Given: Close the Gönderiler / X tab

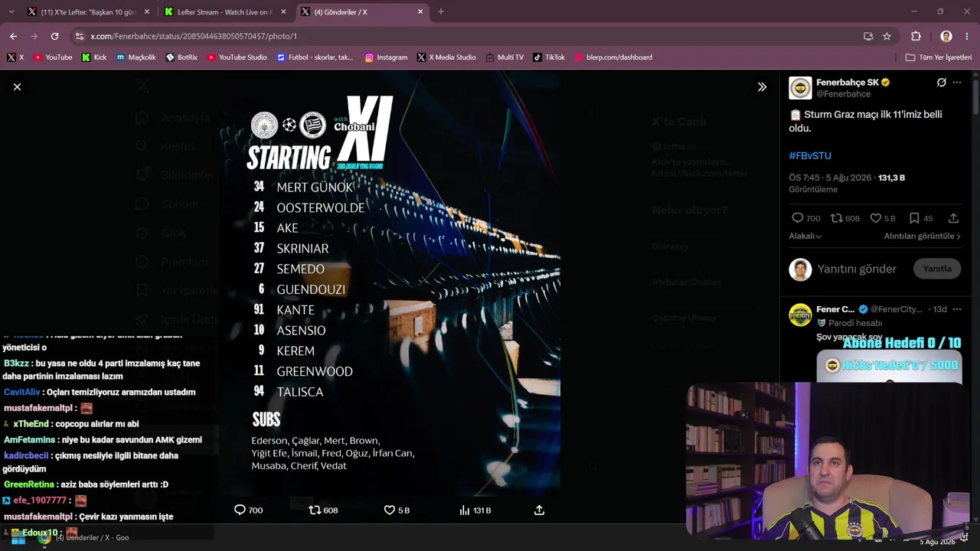Looking at the screenshot, I should pos(420,12).
